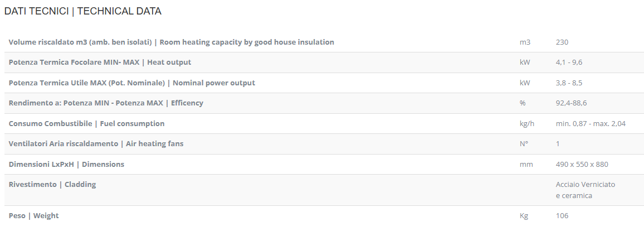This screenshot has width=644, height=231.
Task: Click the 'kg/h' unit cell
Action: pos(527,124)
